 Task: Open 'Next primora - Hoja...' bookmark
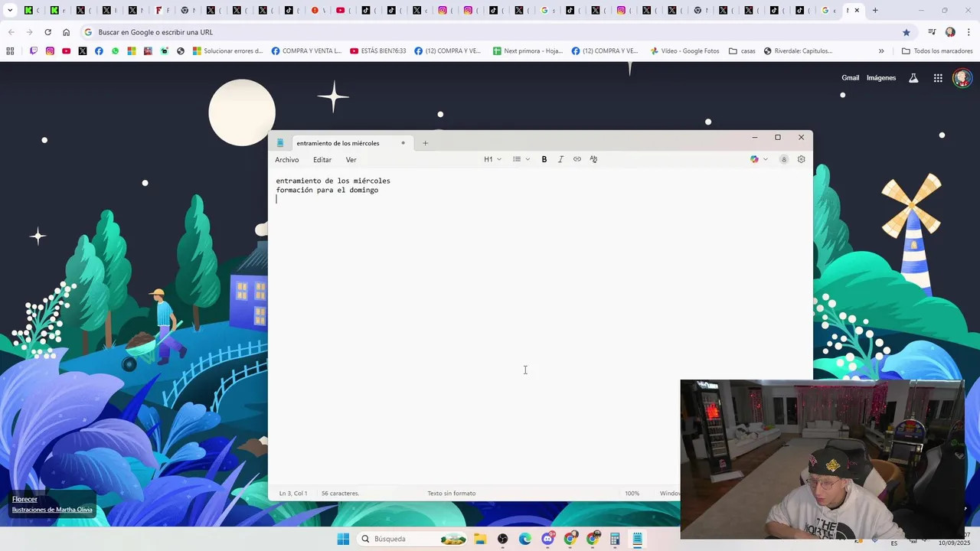click(528, 51)
